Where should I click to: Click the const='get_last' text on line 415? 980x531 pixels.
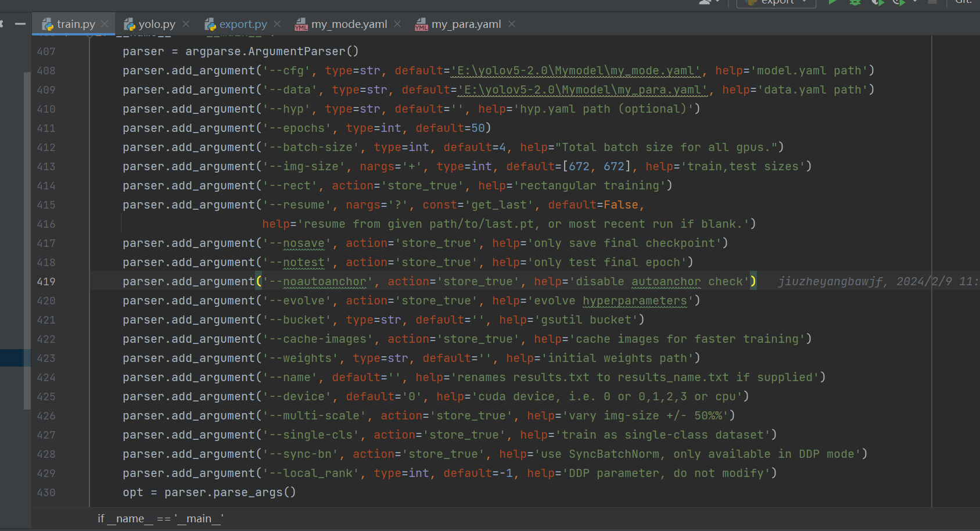(x=478, y=204)
